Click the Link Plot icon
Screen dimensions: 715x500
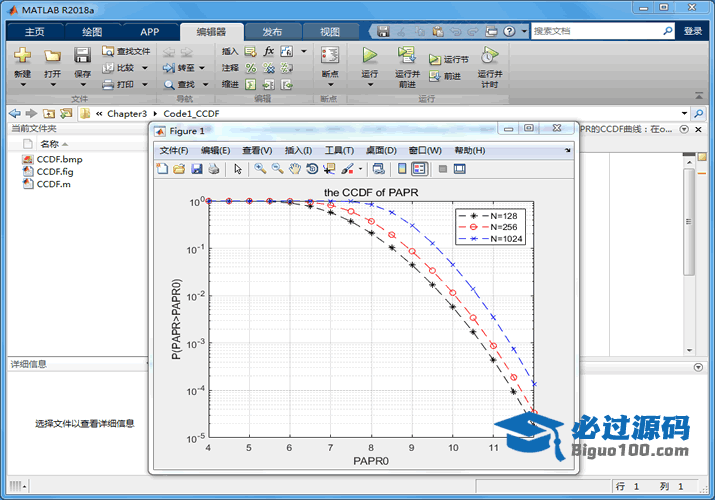click(x=378, y=169)
